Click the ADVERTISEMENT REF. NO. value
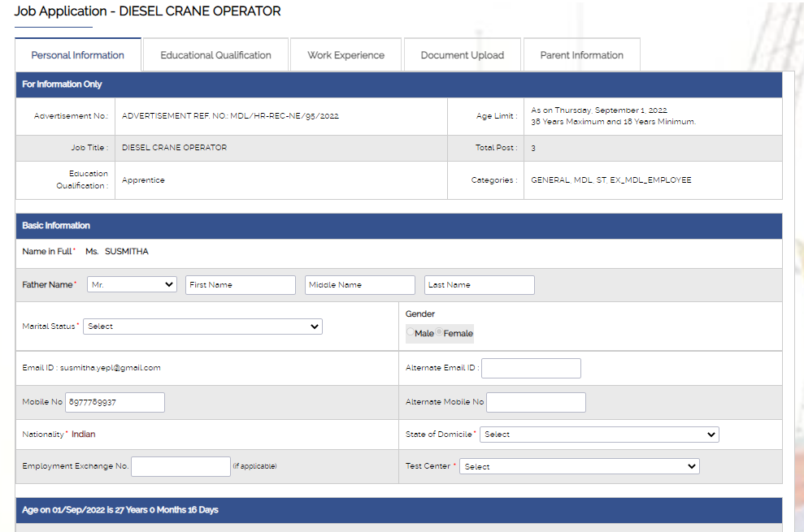Viewport: 804px width, 532px height. click(x=230, y=116)
